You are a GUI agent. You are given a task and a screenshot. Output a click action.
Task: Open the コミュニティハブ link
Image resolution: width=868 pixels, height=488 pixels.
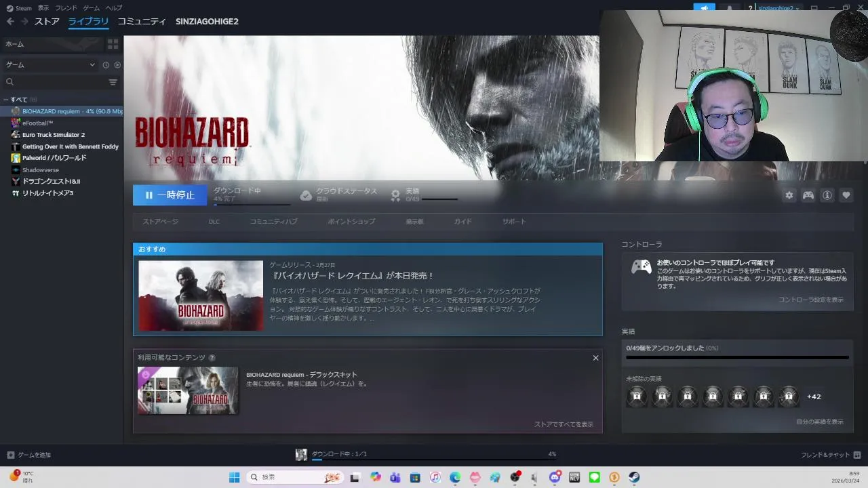(273, 222)
